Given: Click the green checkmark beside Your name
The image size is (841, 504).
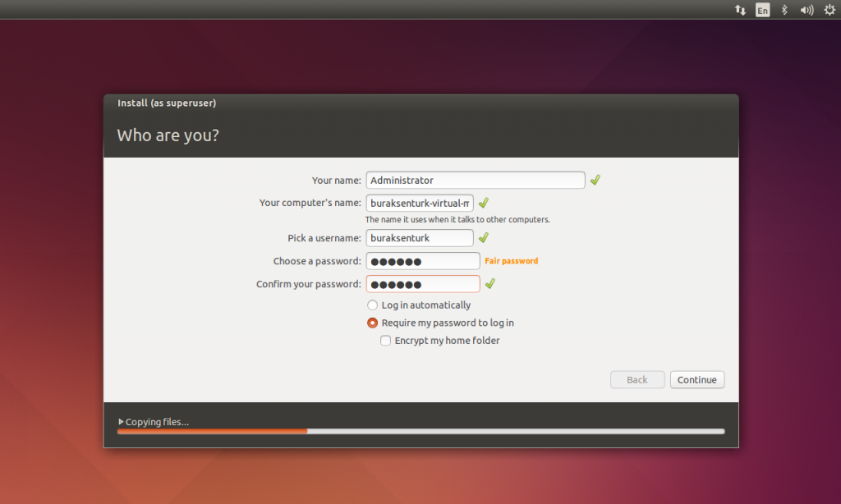Looking at the screenshot, I should (595, 180).
